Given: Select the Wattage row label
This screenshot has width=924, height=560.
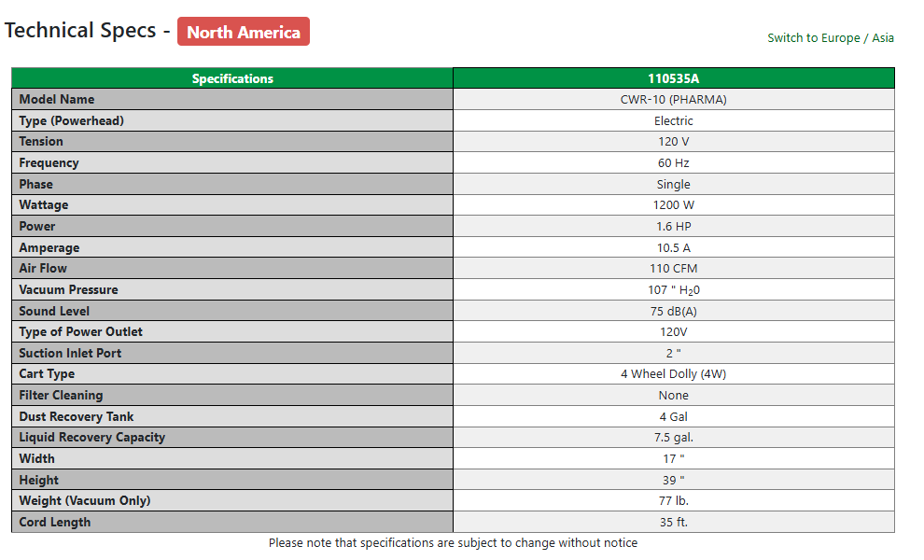Looking at the screenshot, I should click(x=44, y=204).
